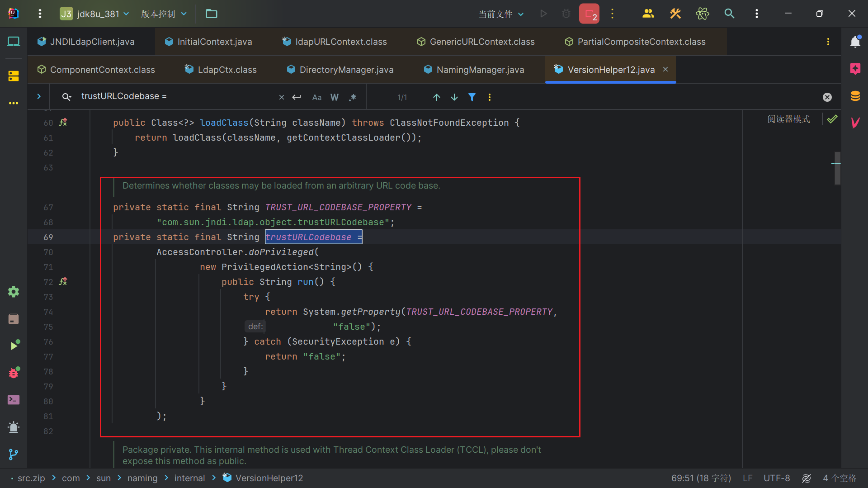868x488 pixels.
Task: Toggle Words-only search option
Action: click(x=335, y=97)
